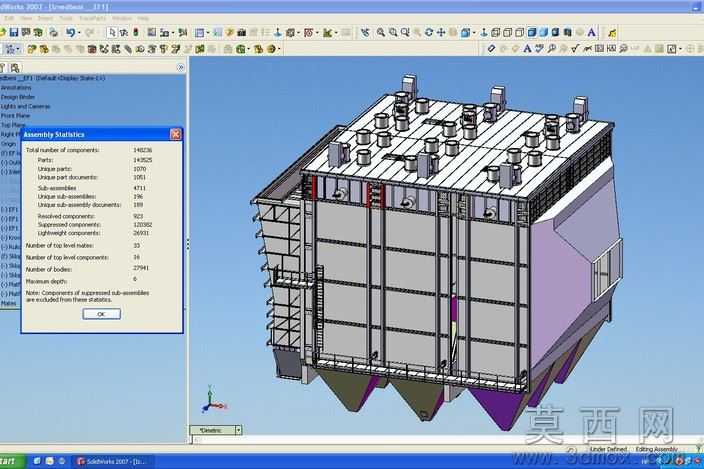Click the Rotate View icon
The height and width of the screenshot is (469, 704).
tap(429, 32)
